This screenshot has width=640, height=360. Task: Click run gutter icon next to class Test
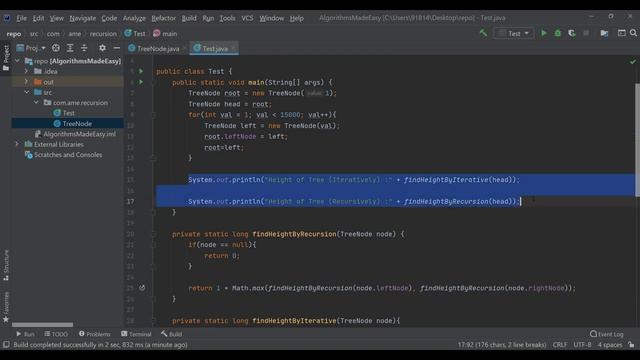[x=141, y=71]
